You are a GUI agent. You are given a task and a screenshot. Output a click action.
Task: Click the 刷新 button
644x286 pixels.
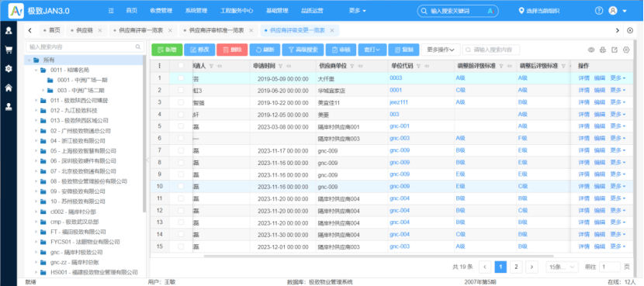coord(265,50)
